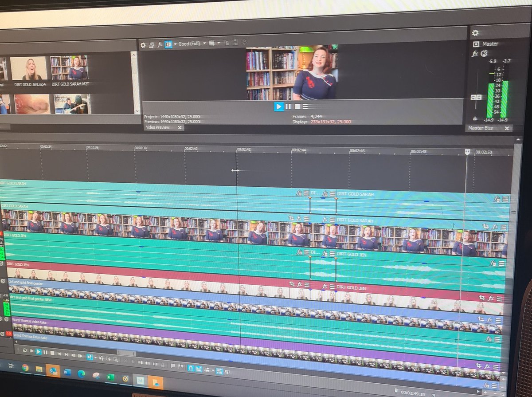
Task: Expand Normal Edit tool dropdown arrow
Action: coord(95,358)
